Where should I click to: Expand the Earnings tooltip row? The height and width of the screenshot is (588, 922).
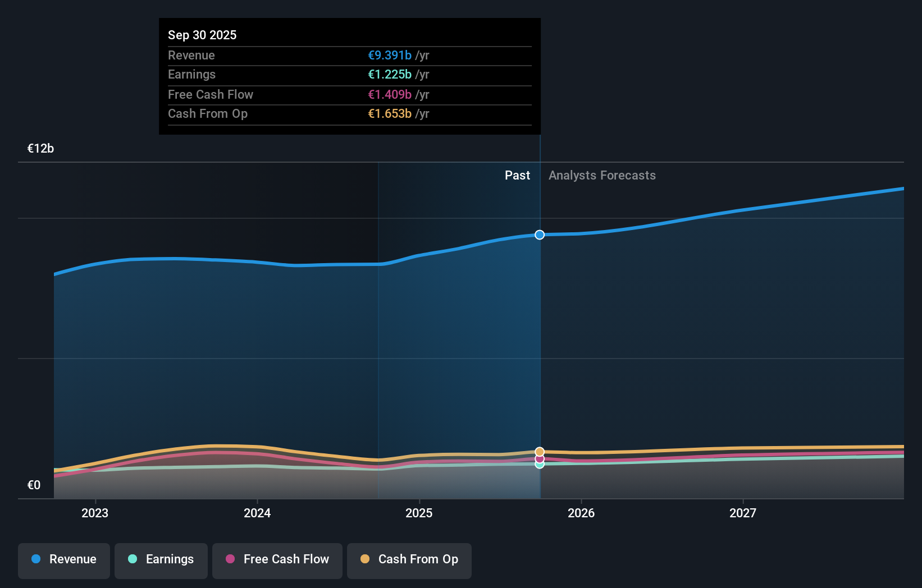(191, 74)
